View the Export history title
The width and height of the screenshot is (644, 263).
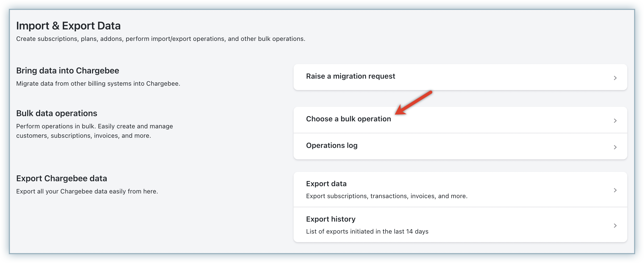tap(331, 219)
